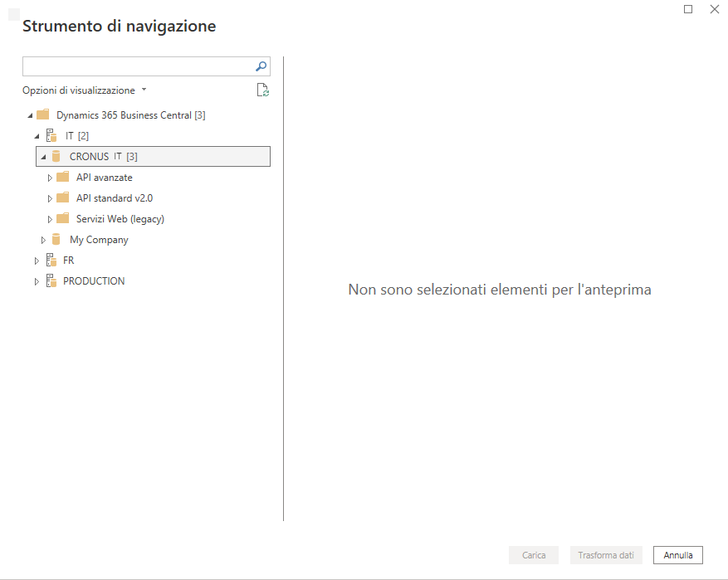Expand the API standard v2.0 folder
This screenshot has width=728, height=580.
pos(50,198)
